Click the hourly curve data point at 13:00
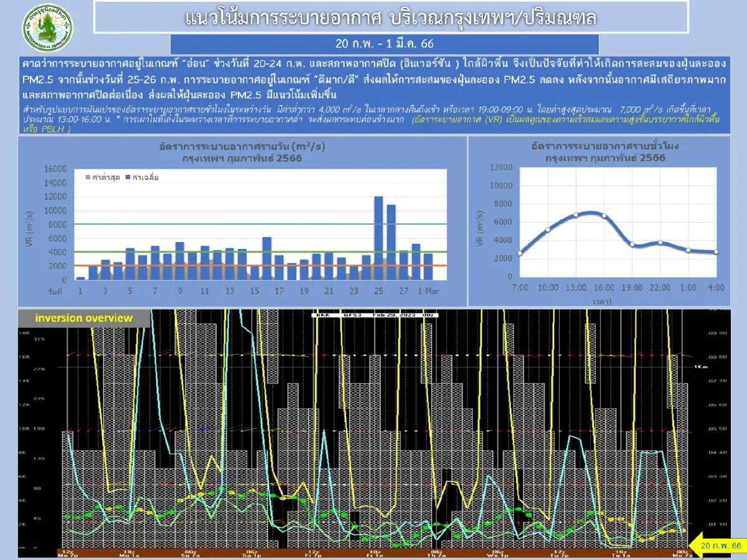This screenshot has height=560, width=747. tap(576, 215)
